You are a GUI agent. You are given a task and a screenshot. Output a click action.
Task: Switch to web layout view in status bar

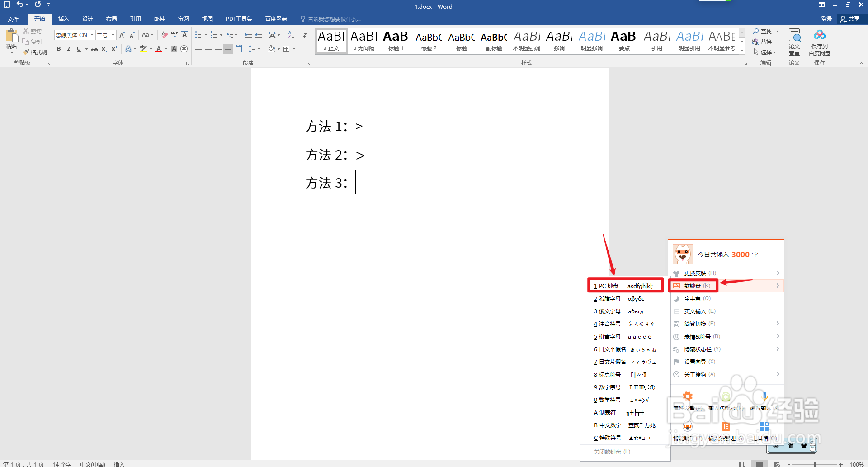[776, 464]
